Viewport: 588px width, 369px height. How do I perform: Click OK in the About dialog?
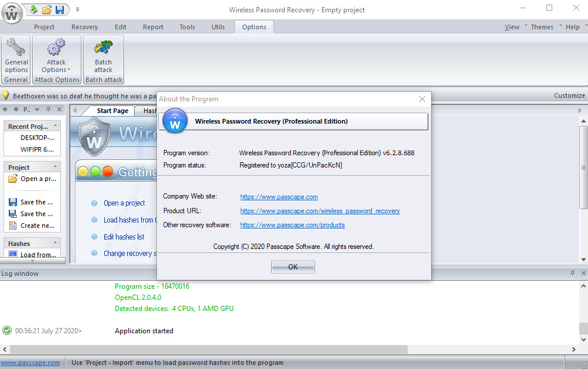[x=293, y=267]
